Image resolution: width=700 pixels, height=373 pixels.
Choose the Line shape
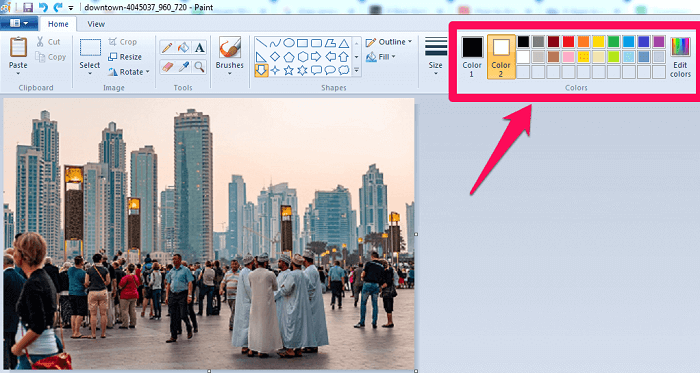262,43
